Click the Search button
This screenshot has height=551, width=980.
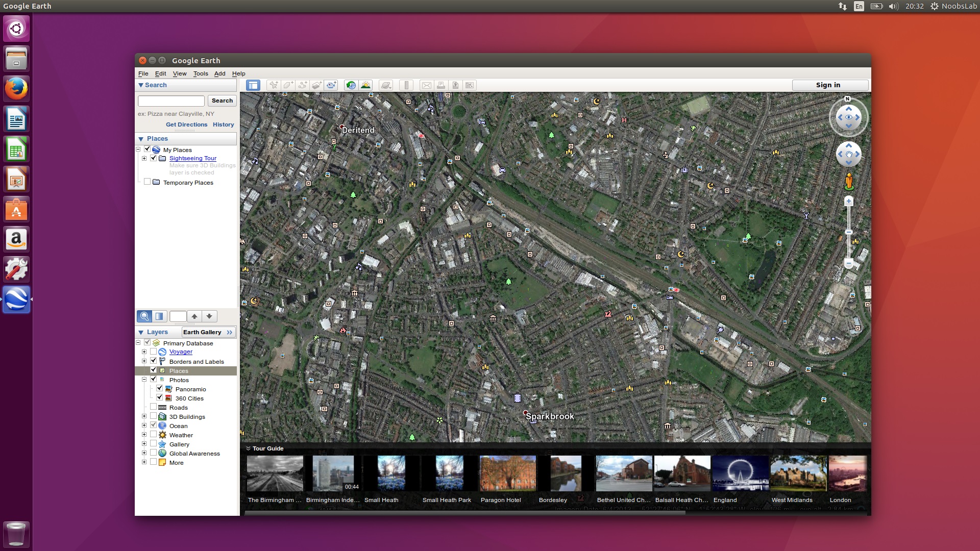click(x=222, y=99)
